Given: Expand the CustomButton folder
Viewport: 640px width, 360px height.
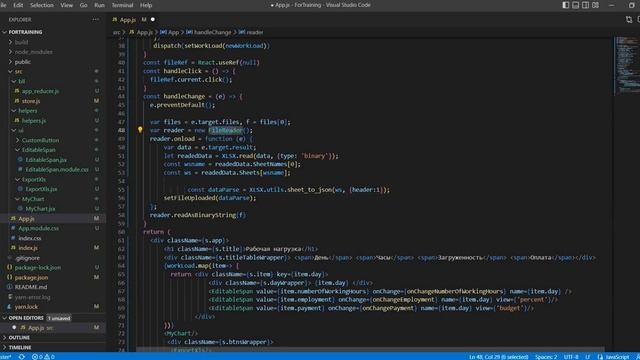Looking at the screenshot, I should (x=18, y=140).
